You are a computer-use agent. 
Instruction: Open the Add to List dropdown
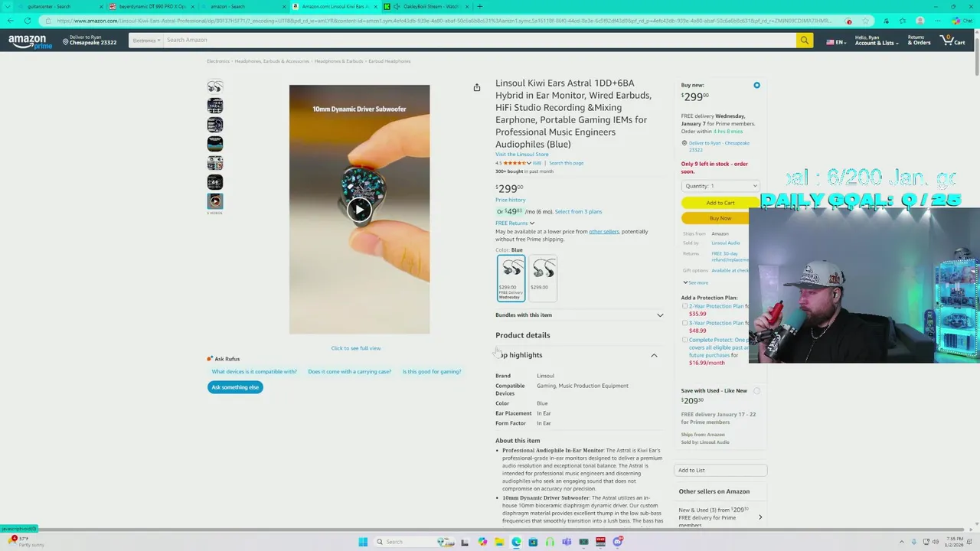point(720,470)
